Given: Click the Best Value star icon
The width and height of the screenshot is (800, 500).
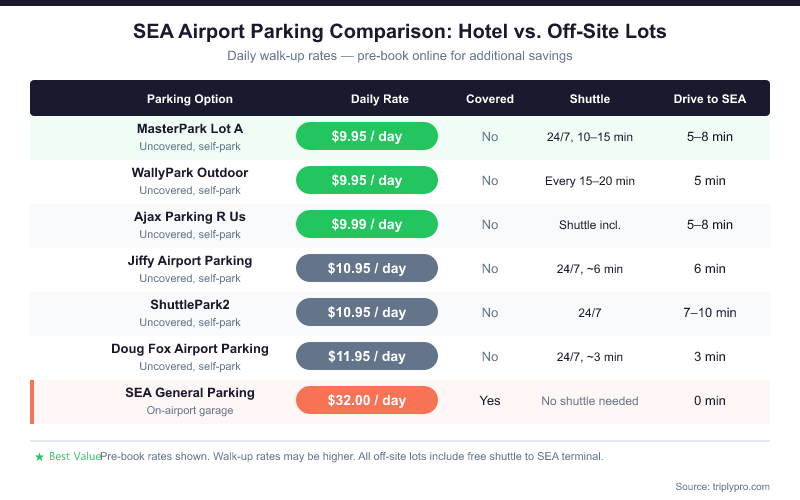Looking at the screenshot, I should click(39, 456).
